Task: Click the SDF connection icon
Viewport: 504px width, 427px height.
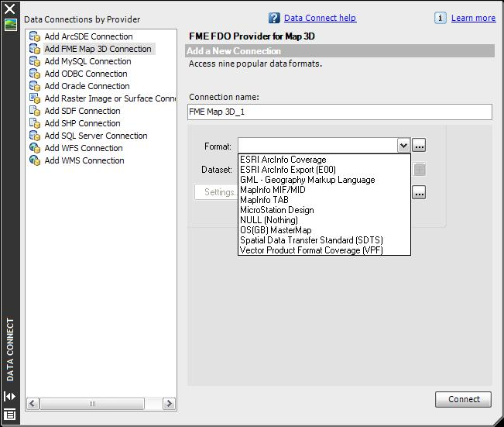Action: 35,111
